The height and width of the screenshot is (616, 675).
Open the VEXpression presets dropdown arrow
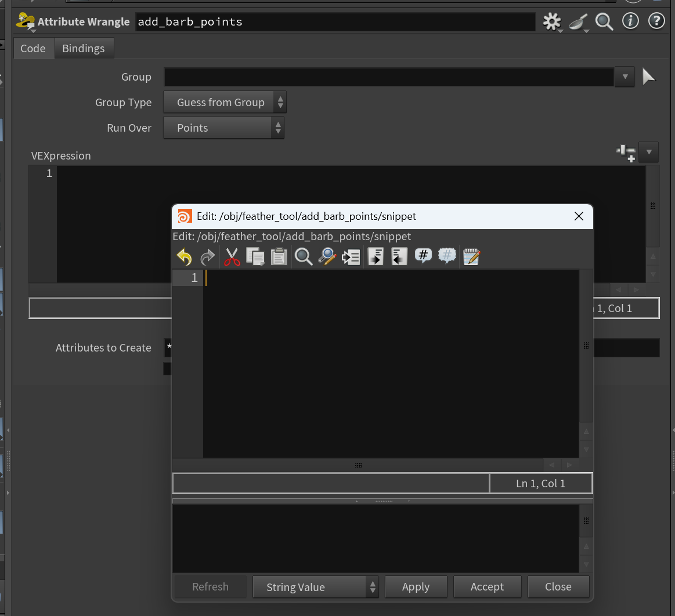[x=649, y=152]
